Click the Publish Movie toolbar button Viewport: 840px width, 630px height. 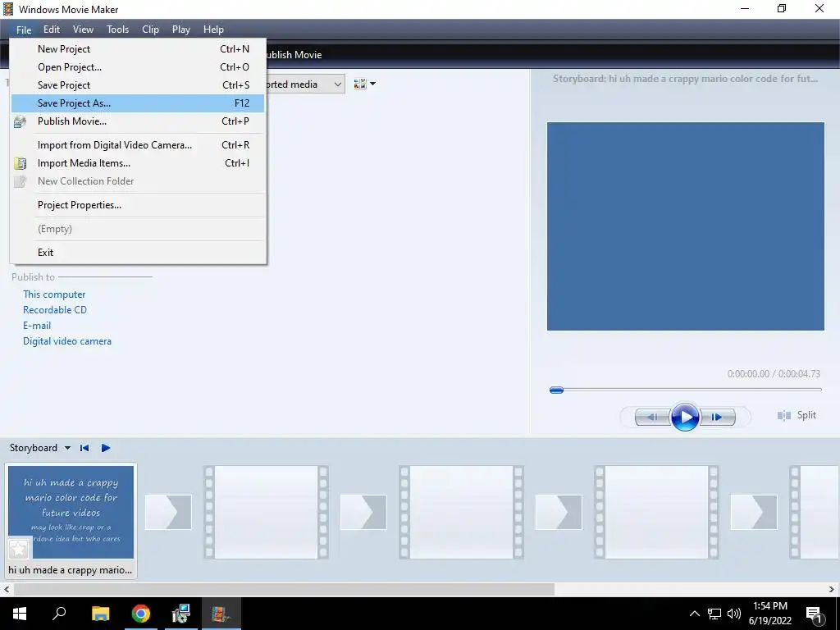pos(294,55)
